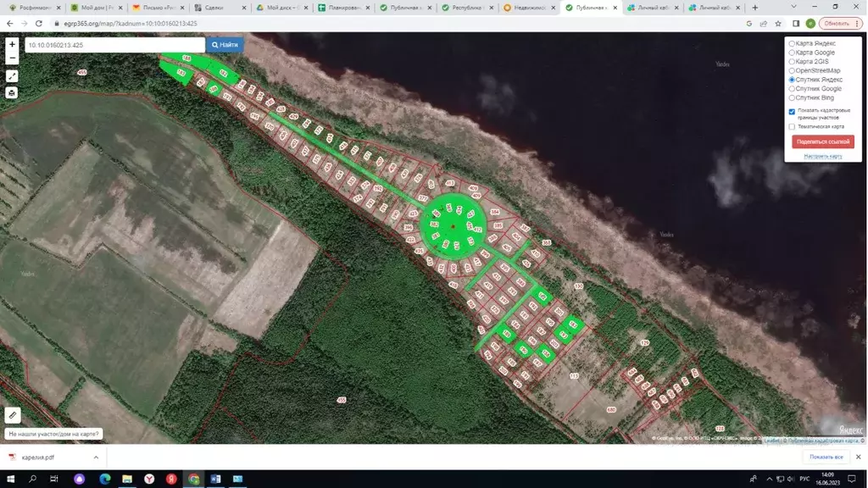868x488 pixels.
Task: Open Google Translate icon in address bar
Action: tap(749, 23)
